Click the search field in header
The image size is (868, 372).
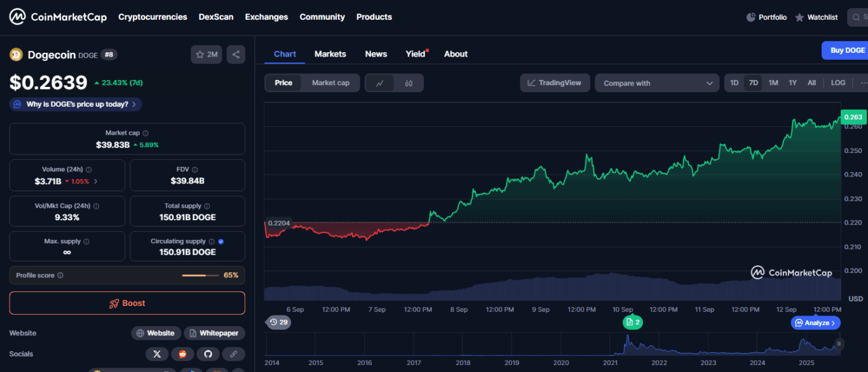click(858, 17)
